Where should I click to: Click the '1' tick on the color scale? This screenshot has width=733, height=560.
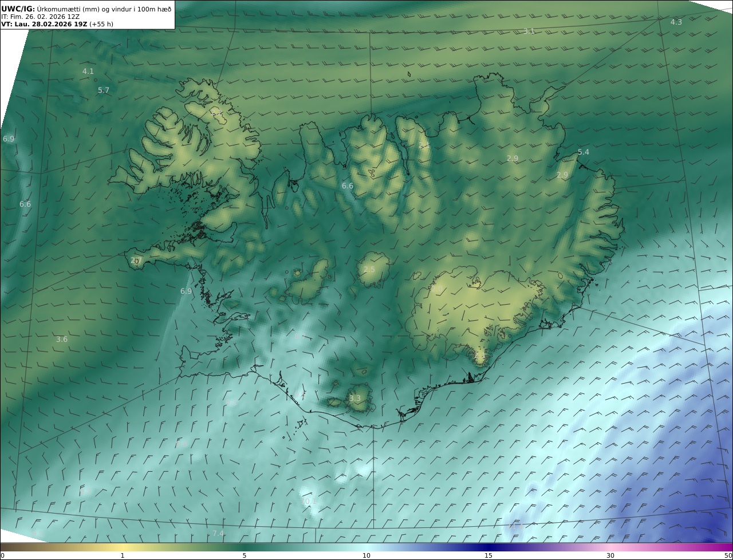[x=122, y=555]
